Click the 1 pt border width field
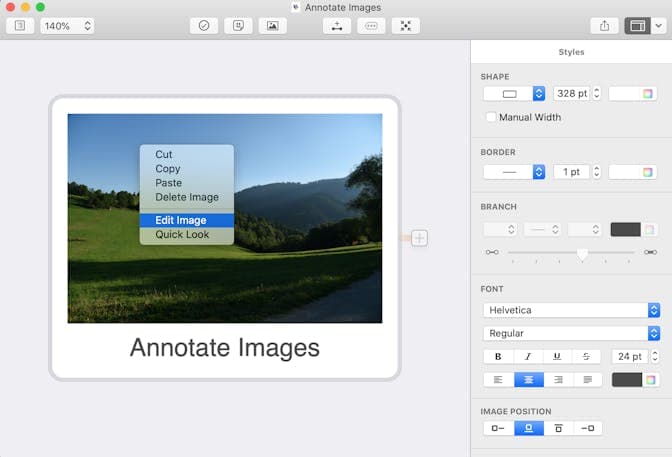672x457 pixels. pos(571,172)
